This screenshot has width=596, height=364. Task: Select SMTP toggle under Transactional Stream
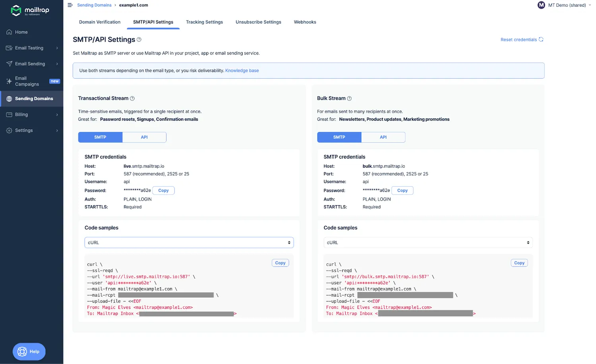tap(100, 137)
